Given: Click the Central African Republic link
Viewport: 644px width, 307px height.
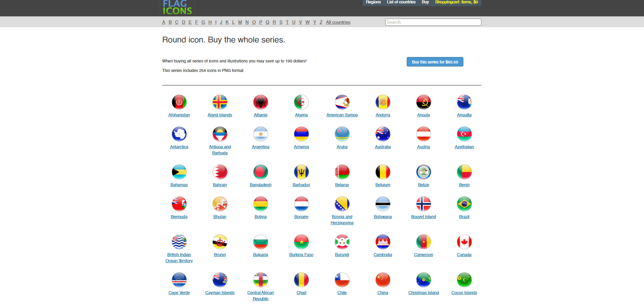Looking at the screenshot, I should [x=261, y=296].
